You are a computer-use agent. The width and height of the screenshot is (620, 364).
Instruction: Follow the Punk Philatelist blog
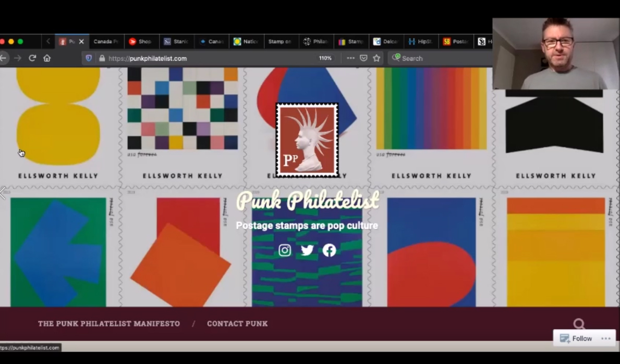click(x=576, y=338)
